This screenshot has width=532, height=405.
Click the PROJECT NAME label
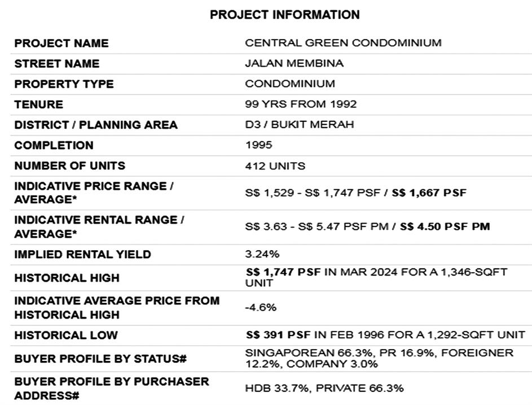[x=61, y=43]
